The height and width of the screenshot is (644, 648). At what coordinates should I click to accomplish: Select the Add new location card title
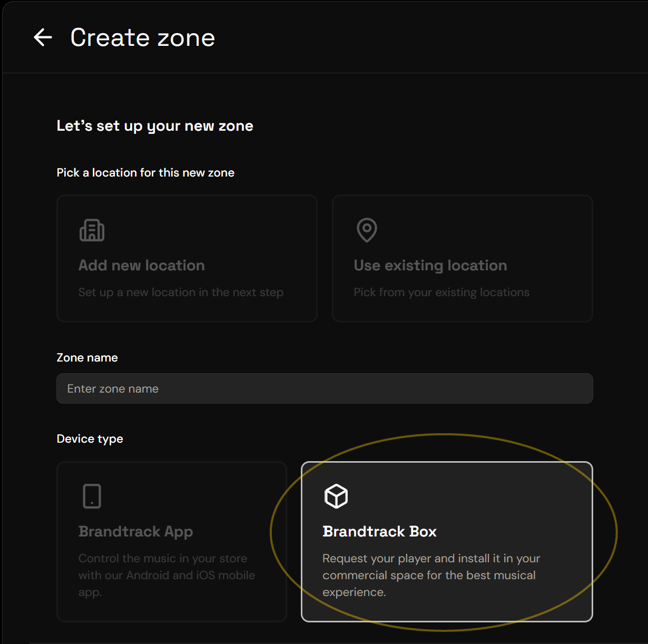pos(142,265)
